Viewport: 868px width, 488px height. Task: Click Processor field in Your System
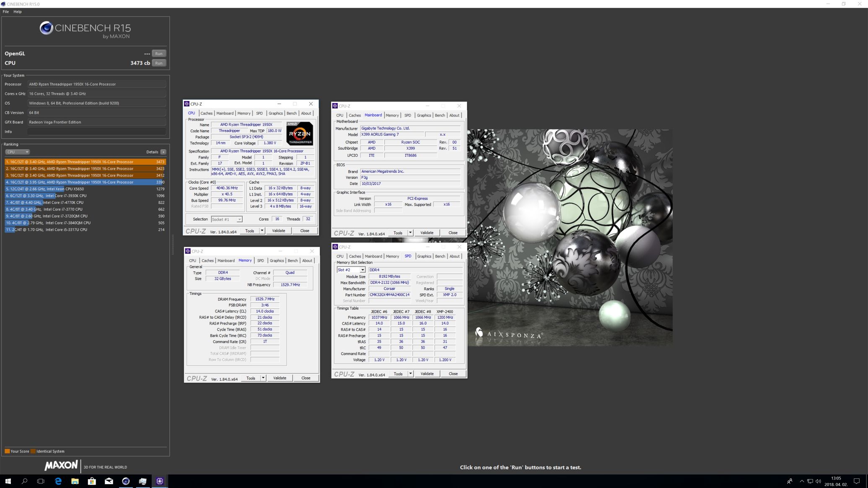click(97, 84)
